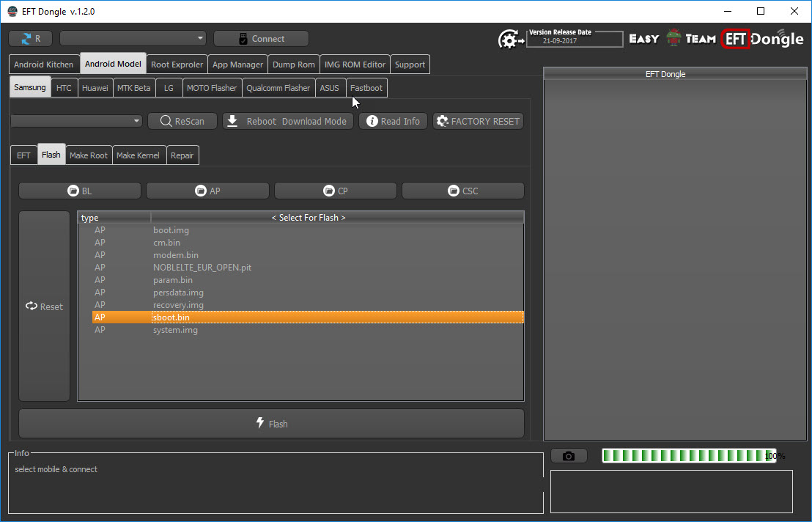This screenshot has height=522, width=812.
Task: Select recovery.img in the flash list
Action: tap(308, 305)
